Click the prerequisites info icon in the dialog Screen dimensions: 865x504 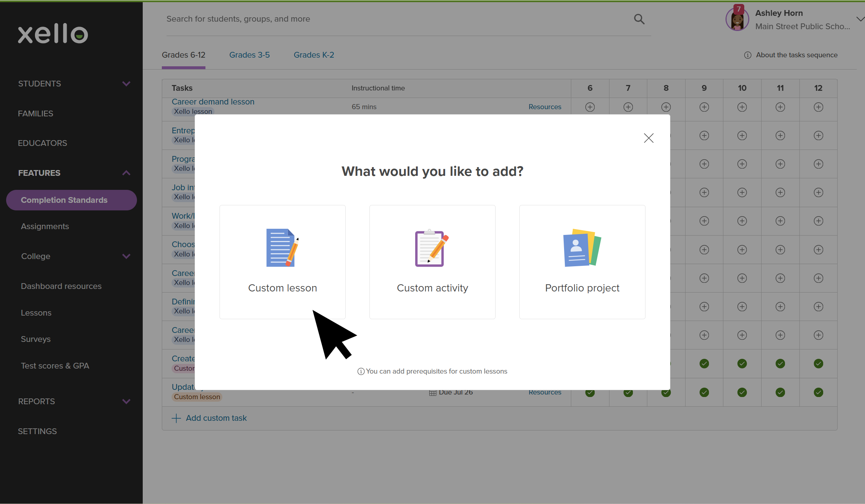(361, 371)
